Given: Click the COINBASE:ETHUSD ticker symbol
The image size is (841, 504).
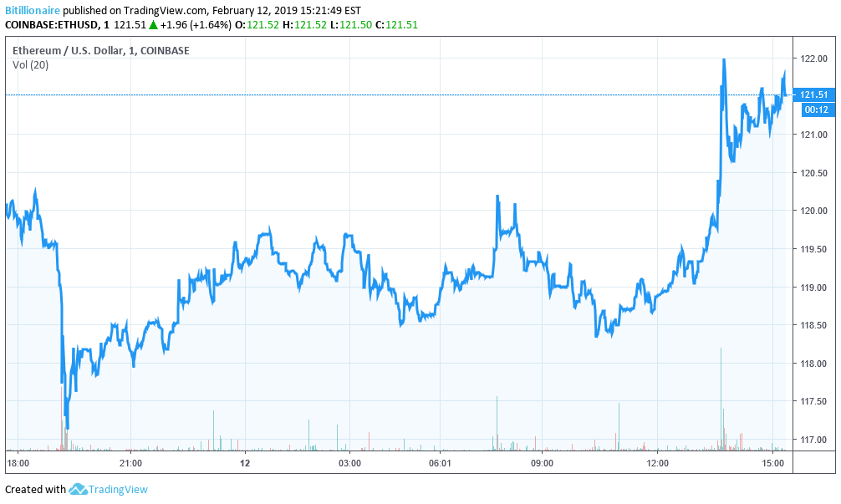Looking at the screenshot, I should point(51,25).
